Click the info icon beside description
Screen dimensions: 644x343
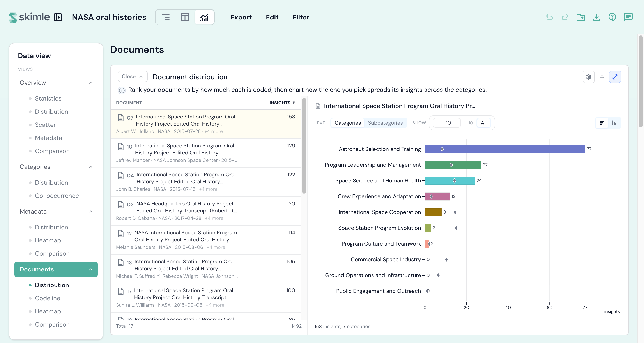pos(122,90)
